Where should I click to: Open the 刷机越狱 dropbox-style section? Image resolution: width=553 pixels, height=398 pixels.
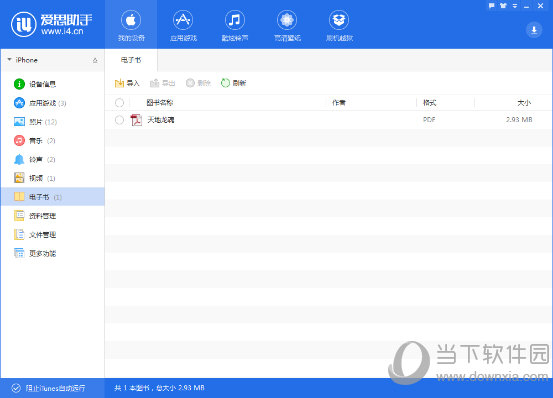click(x=339, y=25)
